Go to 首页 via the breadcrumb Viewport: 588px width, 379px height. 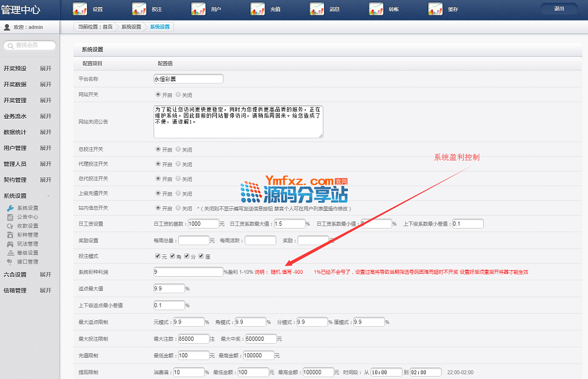pyautogui.click(x=107, y=27)
